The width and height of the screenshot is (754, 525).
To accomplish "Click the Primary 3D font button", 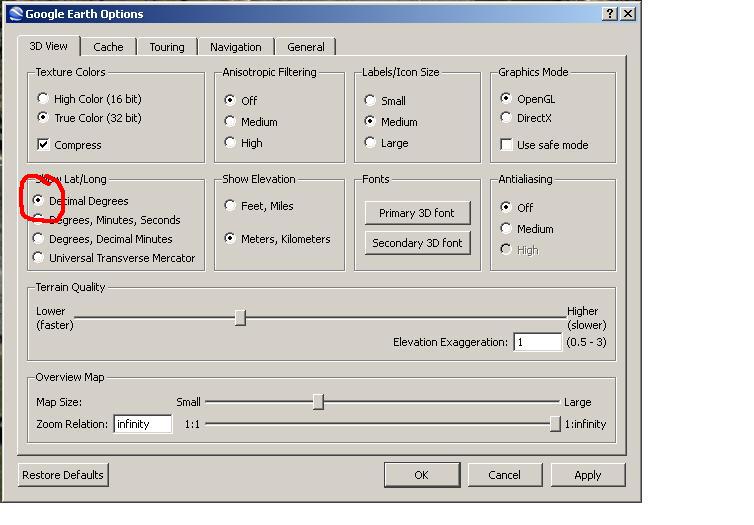I will click(417, 213).
